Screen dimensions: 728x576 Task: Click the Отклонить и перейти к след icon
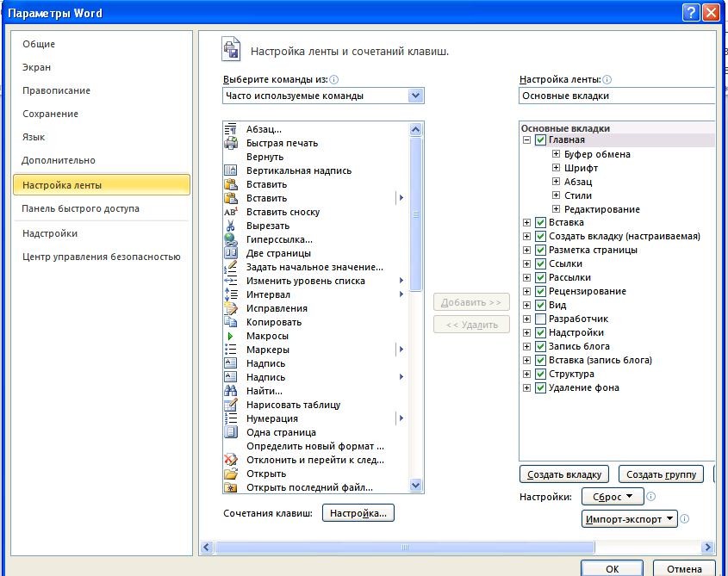point(231,460)
